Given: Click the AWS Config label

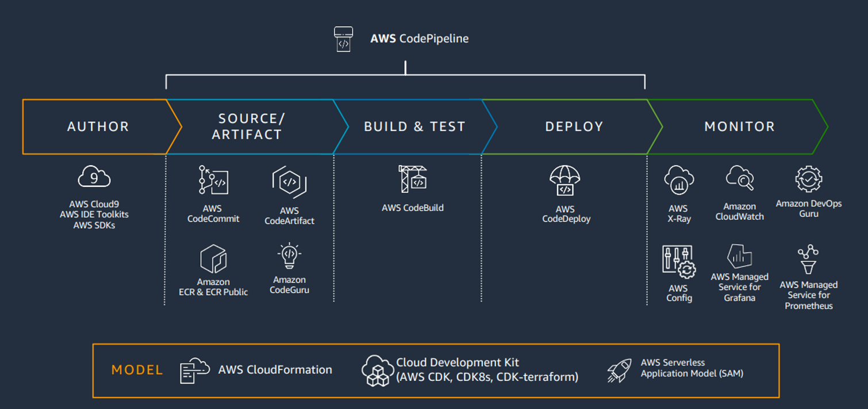Looking at the screenshot, I should point(679,293).
